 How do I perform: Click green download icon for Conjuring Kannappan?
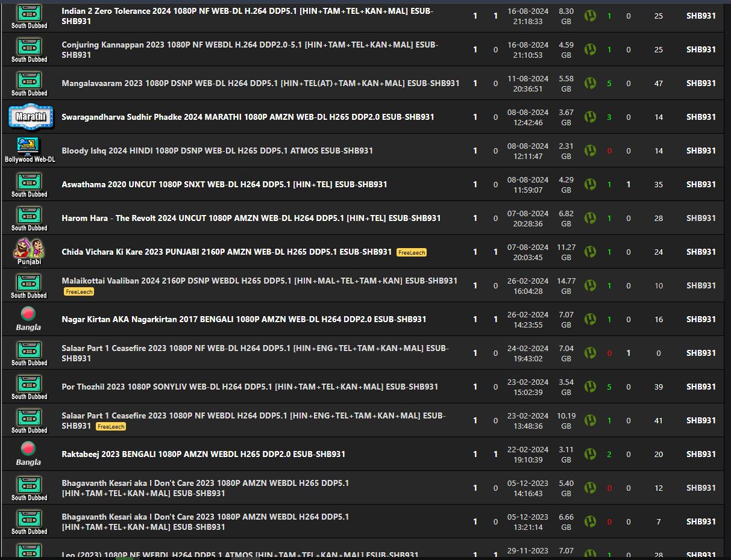(x=590, y=49)
